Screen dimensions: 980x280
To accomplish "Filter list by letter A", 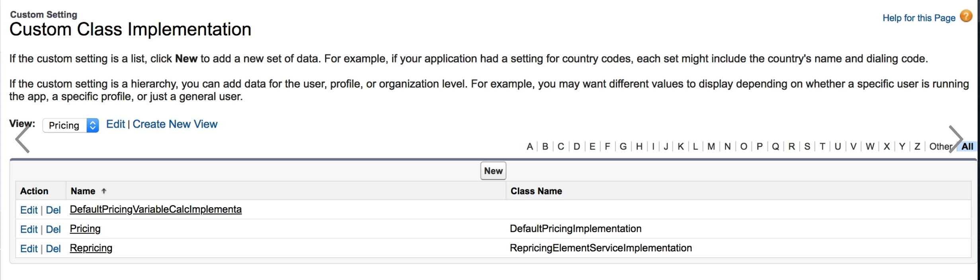I will [x=529, y=146].
